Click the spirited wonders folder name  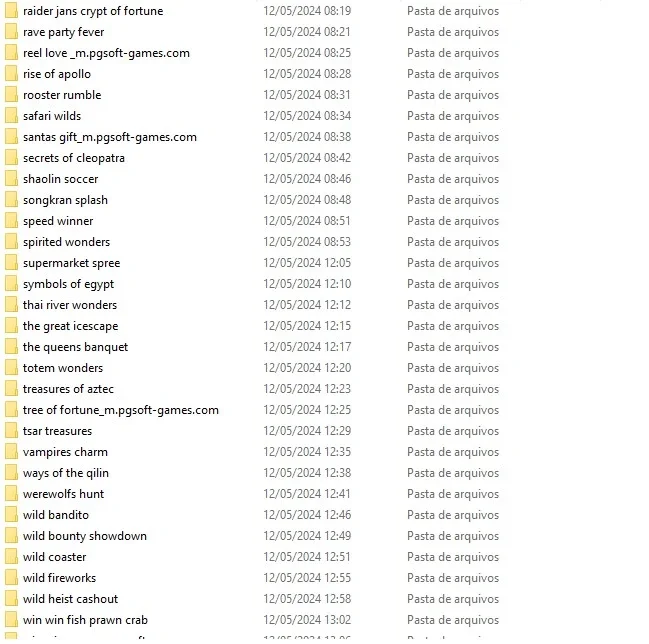click(66, 242)
